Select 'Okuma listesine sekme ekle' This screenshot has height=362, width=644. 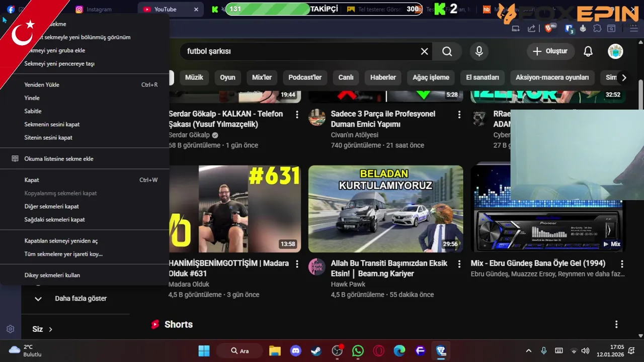click(x=85, y=159)
